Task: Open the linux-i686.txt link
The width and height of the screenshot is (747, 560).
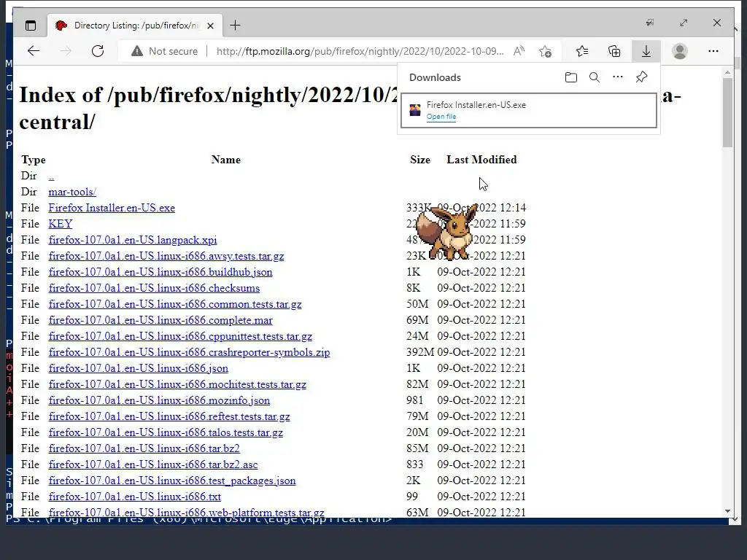Action: click(x=135, y=497)
